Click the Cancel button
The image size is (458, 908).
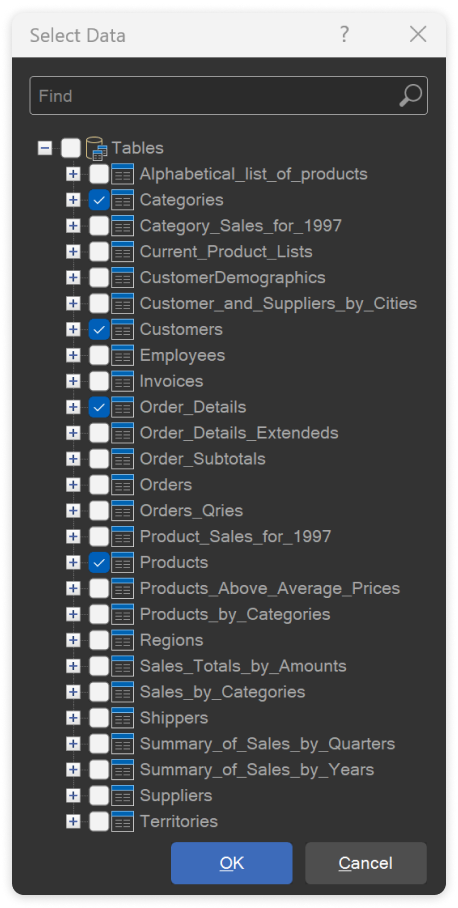tap(366, 863)
